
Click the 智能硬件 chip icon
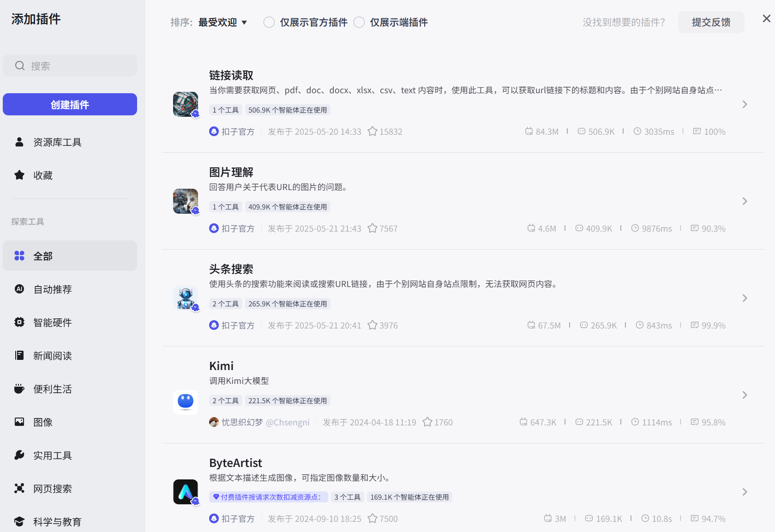(x=19, y=322)
